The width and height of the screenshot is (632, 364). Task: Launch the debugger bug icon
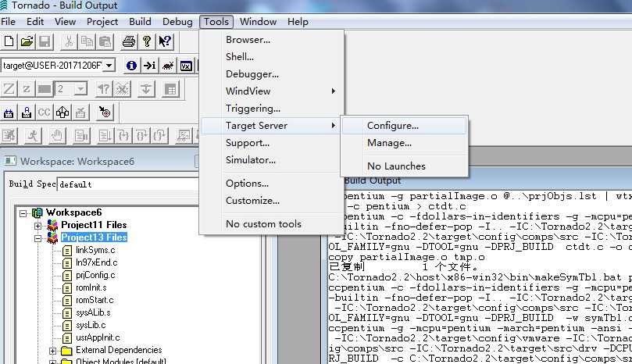[x=168, y=66]
